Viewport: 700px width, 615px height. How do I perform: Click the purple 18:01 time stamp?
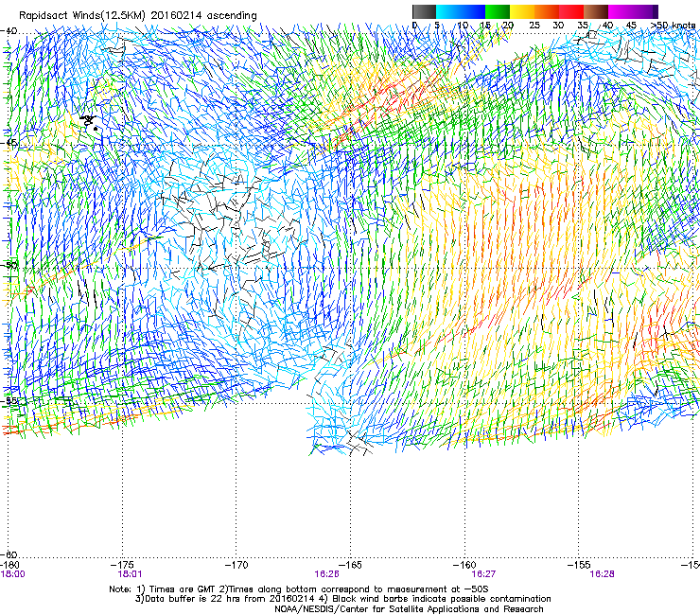tap(130, 574)
